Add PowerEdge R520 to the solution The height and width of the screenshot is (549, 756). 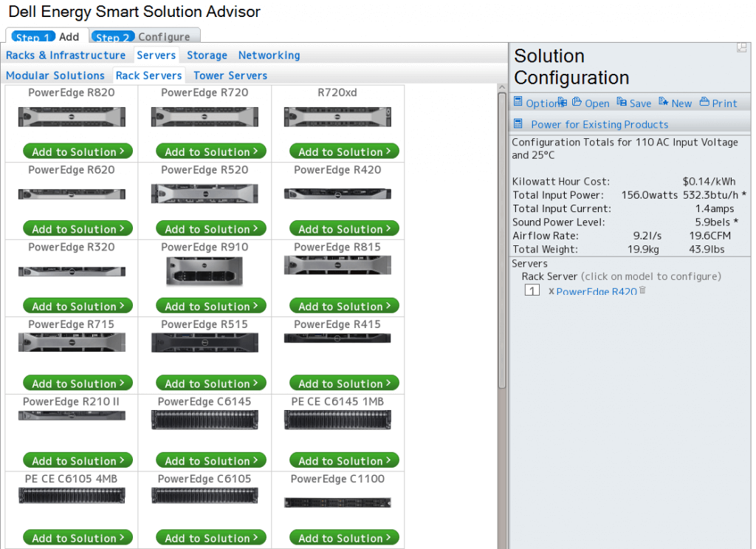click(x=211, y=228)
